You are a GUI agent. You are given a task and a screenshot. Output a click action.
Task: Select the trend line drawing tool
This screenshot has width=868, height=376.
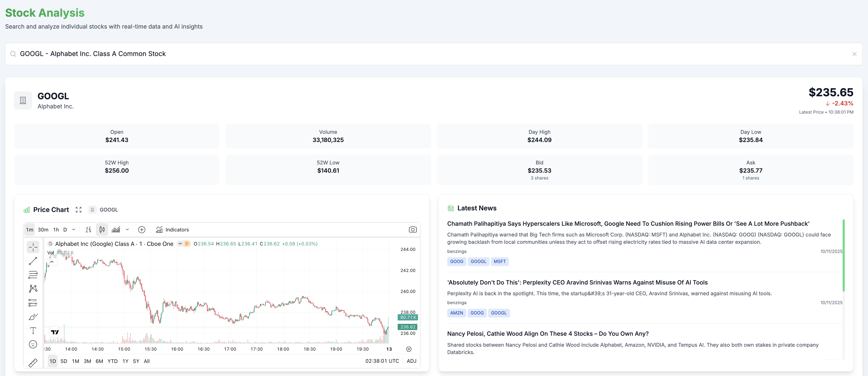(33, 261)
